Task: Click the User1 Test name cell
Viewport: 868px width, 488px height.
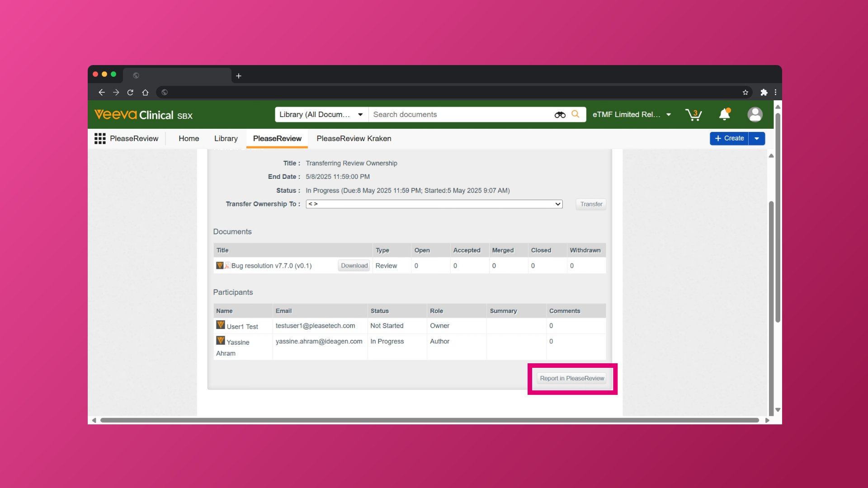Action: click(242, 327)
